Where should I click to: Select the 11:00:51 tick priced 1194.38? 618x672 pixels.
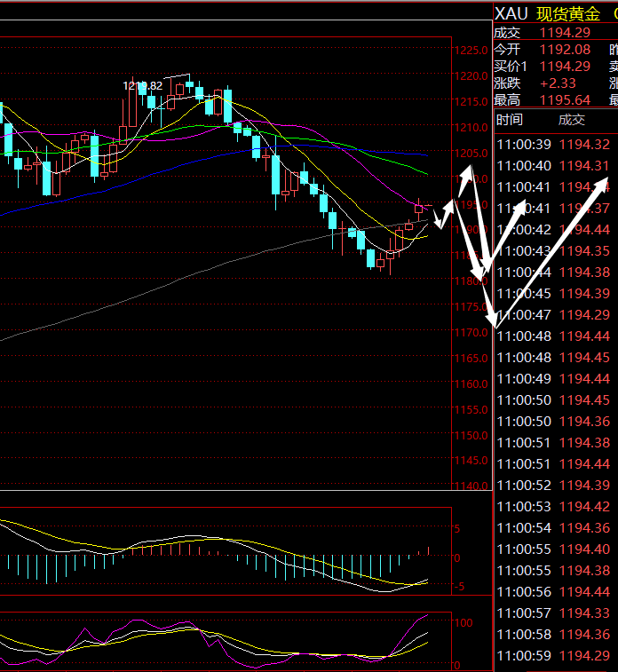coord(553,443)
